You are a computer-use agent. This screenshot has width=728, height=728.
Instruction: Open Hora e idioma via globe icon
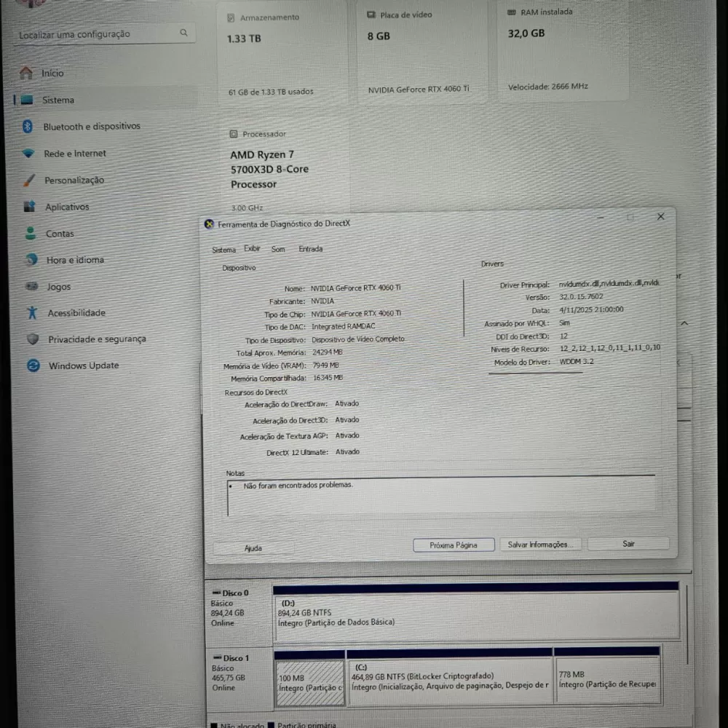[31, 260]
